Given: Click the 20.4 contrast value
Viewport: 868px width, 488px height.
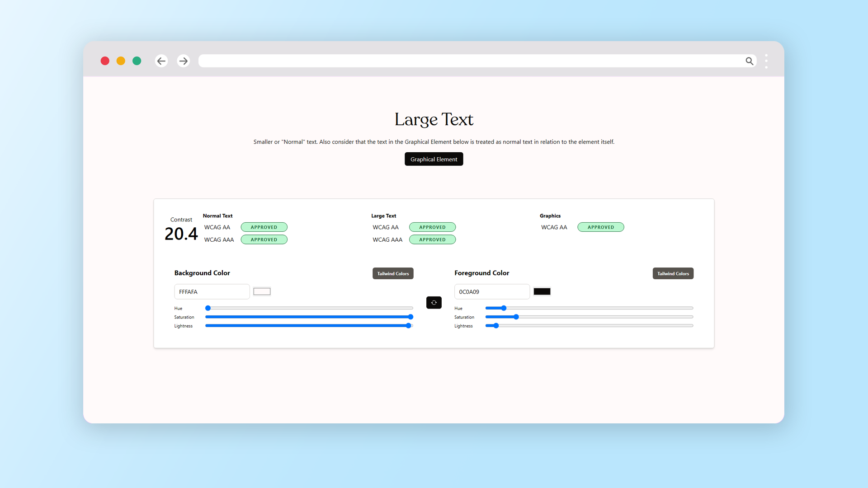Looking at the screenshot, I should pyautogui.click(x=181, y=234).
